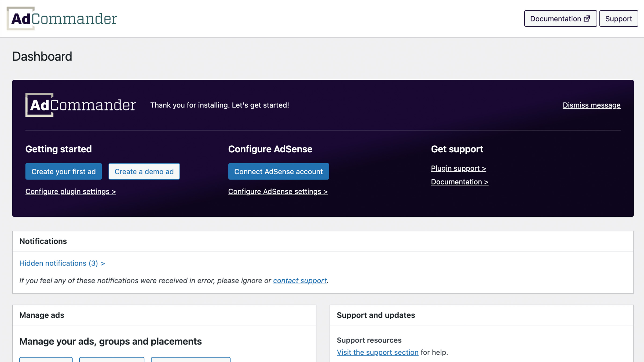Click the AdCommander logo inside the welcome banner
This screenshot has height=362, width=644.
pyautogui.click(x=80, y=105)
